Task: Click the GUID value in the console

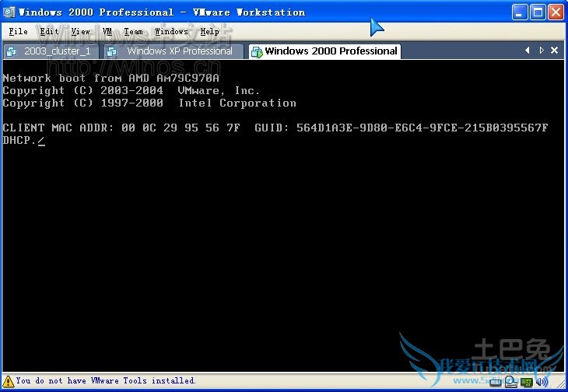Action: (x=422, y=128)
